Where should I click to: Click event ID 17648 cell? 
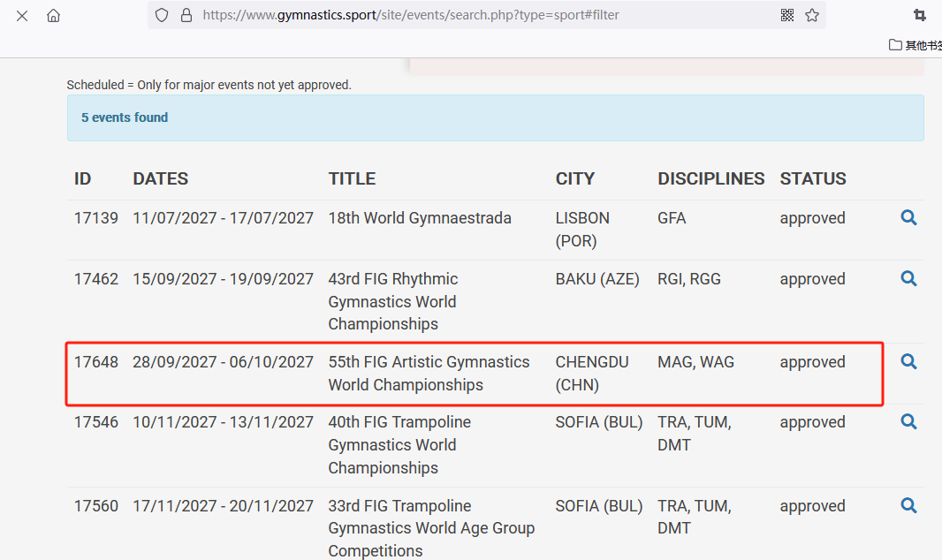(x=95, y=362)
